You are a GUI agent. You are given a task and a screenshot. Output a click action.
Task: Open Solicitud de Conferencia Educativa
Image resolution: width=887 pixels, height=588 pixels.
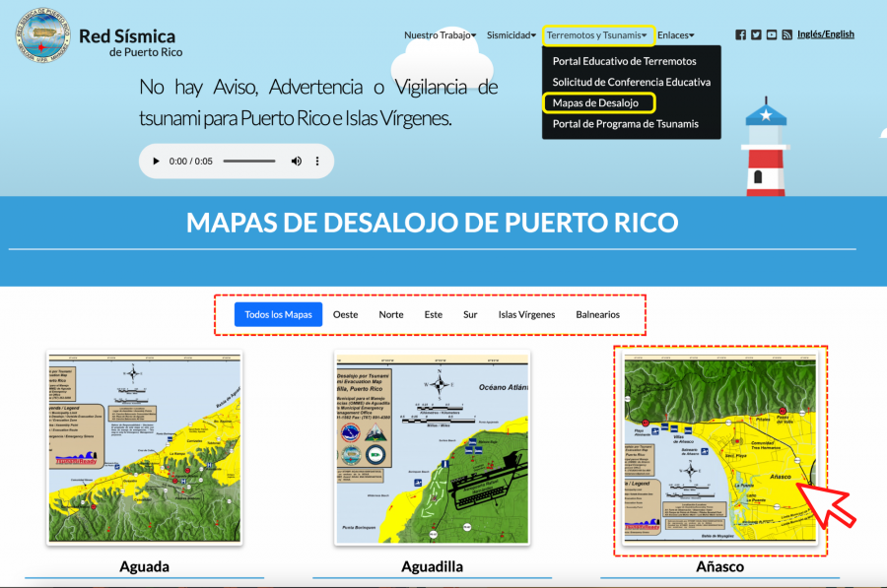point(631,82)
